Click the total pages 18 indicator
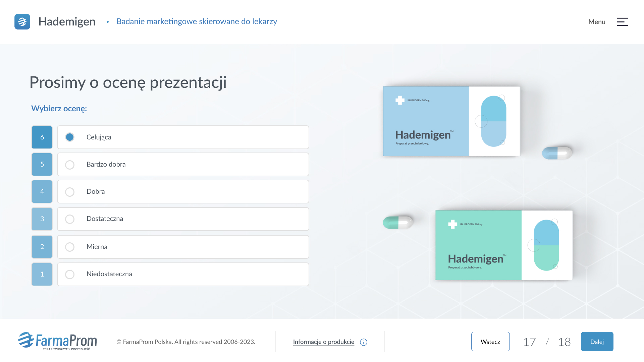Screen dimensions: 644x362 click(x=564, y=342)
